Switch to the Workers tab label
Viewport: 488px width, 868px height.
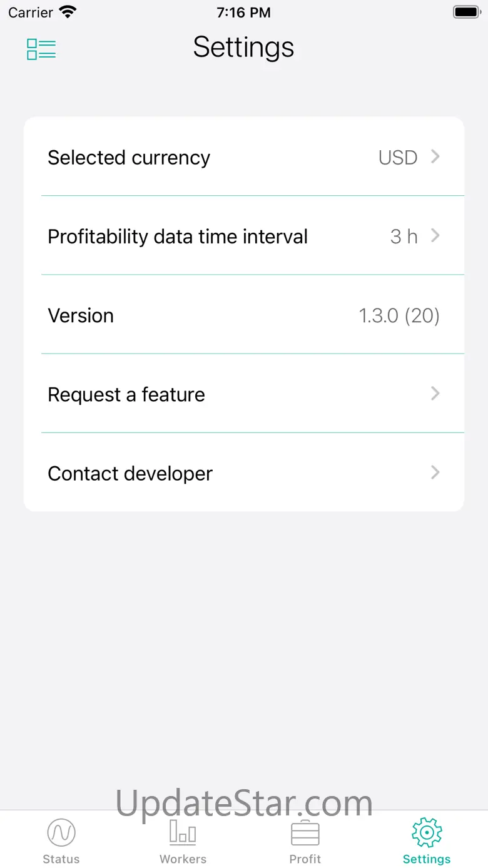pyautogui.click(x=183, y=859)
